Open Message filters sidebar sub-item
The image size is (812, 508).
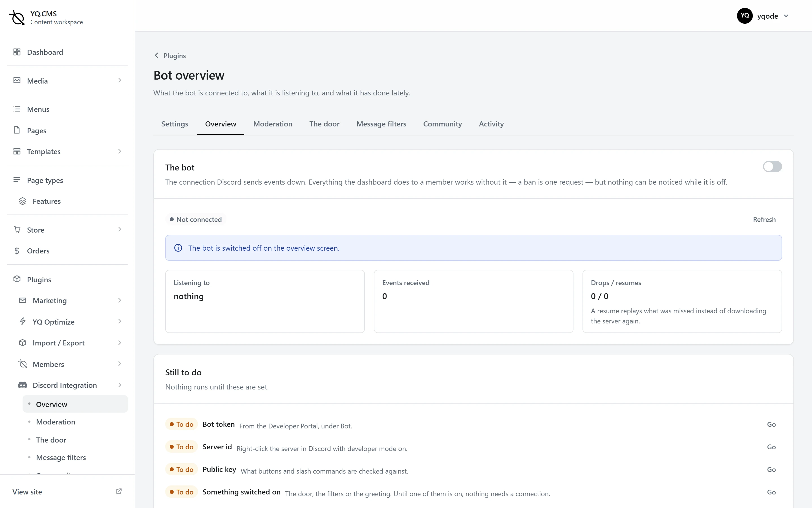(x=75, y=457)
